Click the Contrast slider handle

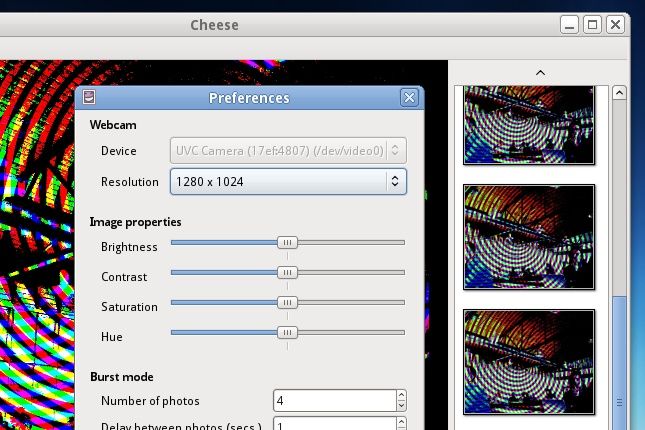pos(287,272)
